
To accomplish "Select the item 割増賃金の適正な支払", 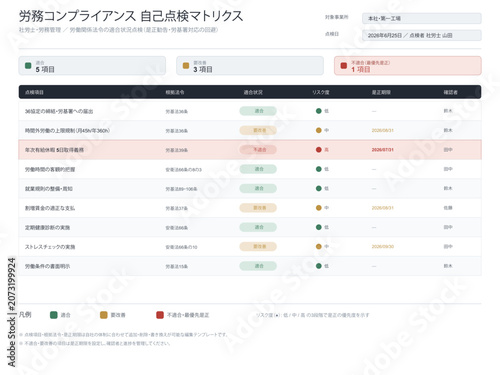I will click(x=50, y=208).
